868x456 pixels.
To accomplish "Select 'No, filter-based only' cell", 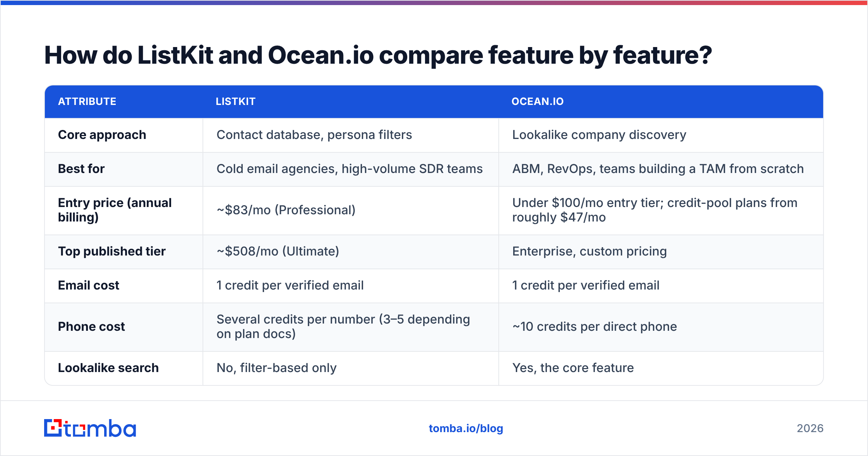I will [x=277, y=368].
